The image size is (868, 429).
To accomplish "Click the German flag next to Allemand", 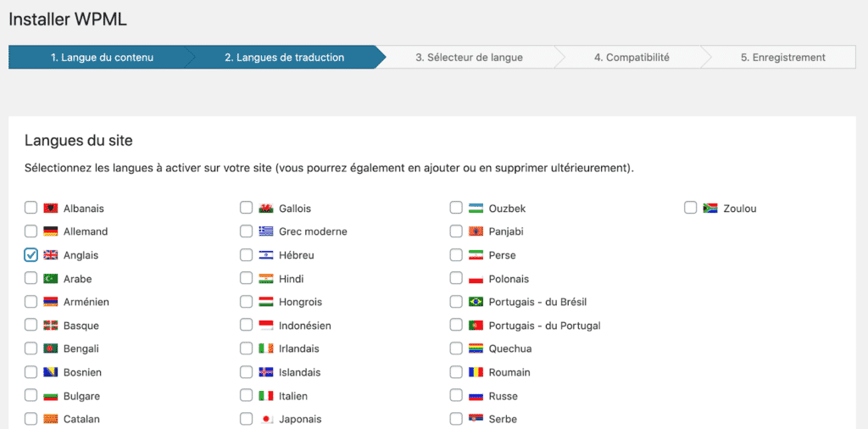I will [x=51, y=231].
